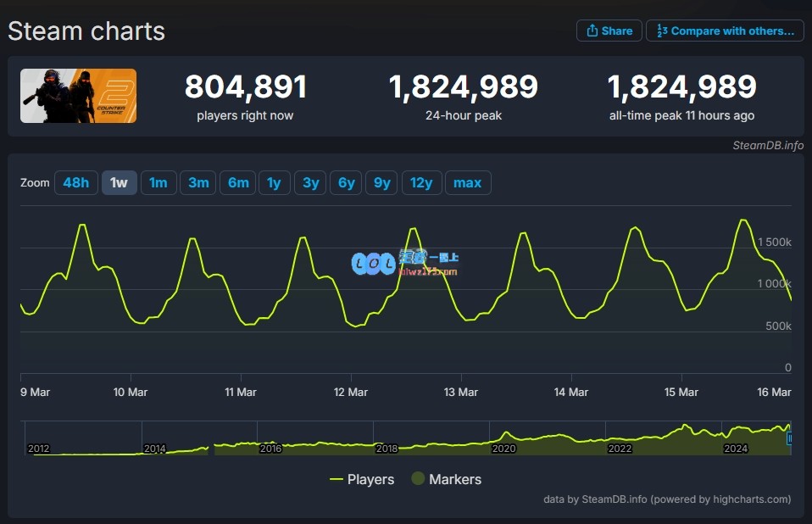Viewport: 812px width, 524px height.
Task: Click the 804,891 players right now figure
Action: pyautogui.click(x=246, y=86)
